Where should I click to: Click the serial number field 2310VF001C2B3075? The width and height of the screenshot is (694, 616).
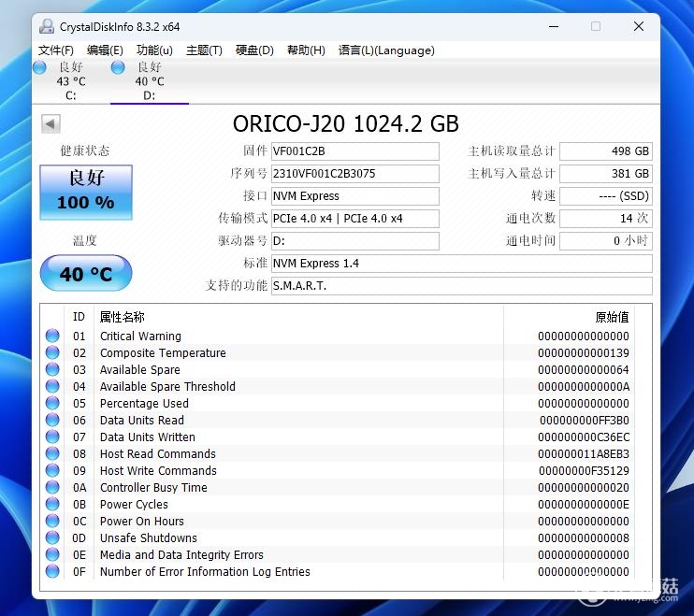(355, 174)
